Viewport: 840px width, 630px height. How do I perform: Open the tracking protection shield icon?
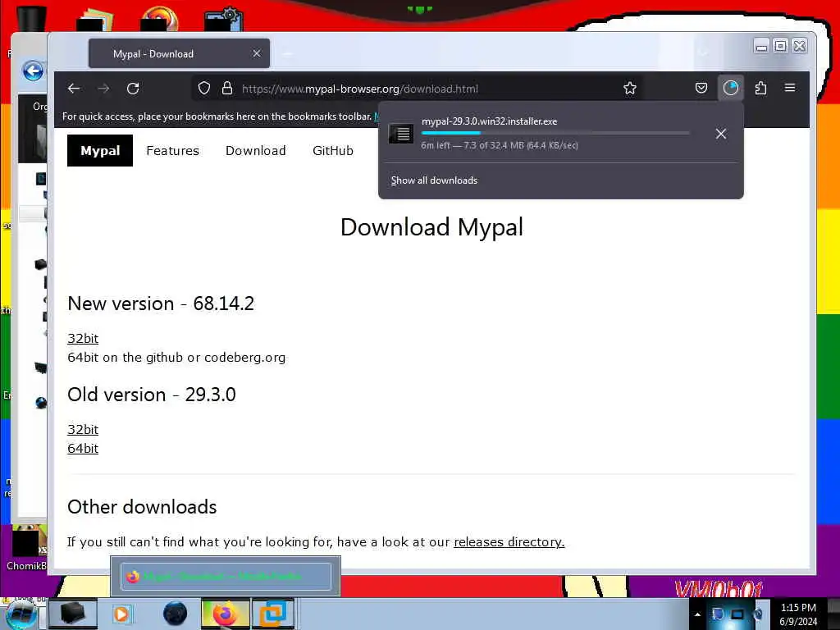point(204,89)
